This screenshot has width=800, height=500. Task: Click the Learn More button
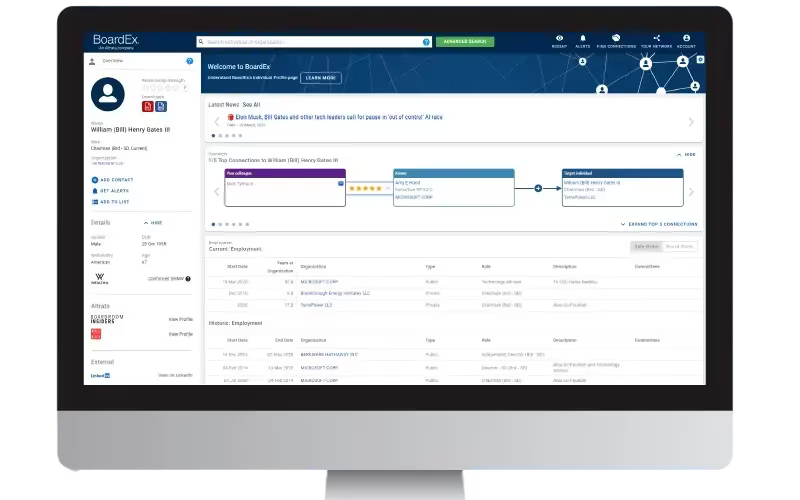(x=320, y=78)
